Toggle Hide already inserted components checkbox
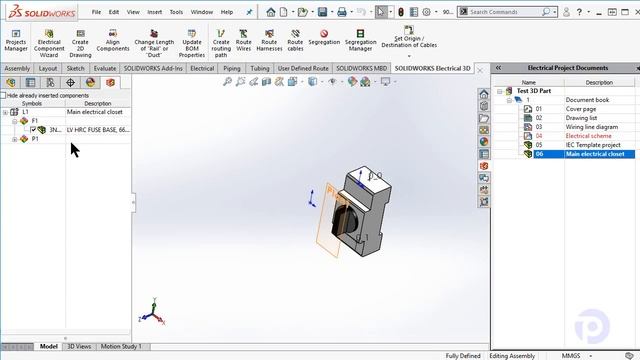This screenshot has height=360, width=640. pyautogui.click(x=3, y=95)
